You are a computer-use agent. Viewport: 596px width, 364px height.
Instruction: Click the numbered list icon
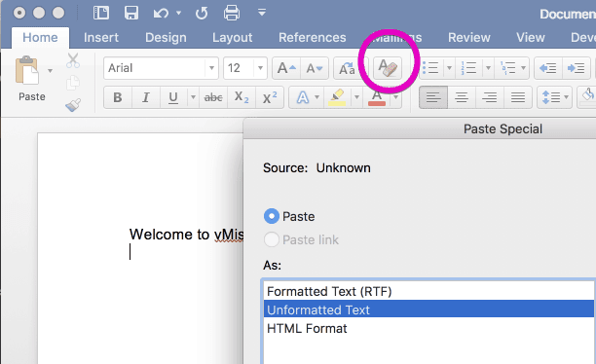[469, 68]
